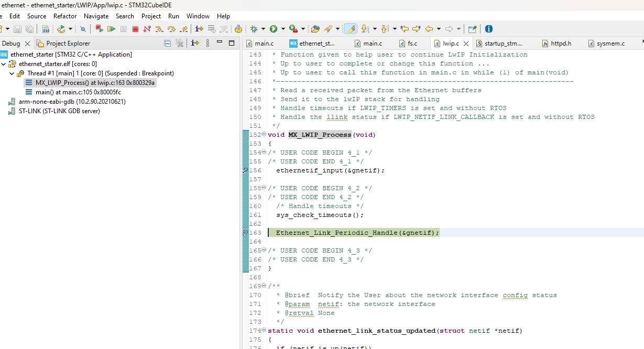644x349 pixels.
Task: Click the Next Edit Location icon
Action: (x=416, y=29)
